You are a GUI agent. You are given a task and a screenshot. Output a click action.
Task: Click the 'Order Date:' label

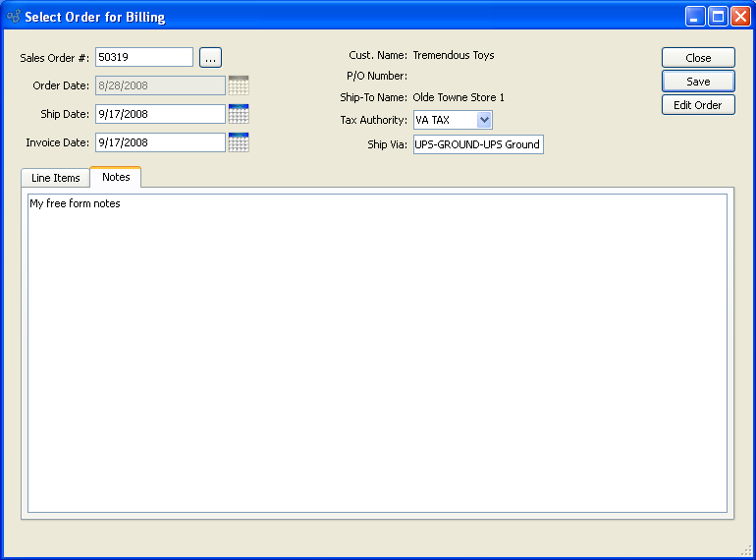(61, 85)
